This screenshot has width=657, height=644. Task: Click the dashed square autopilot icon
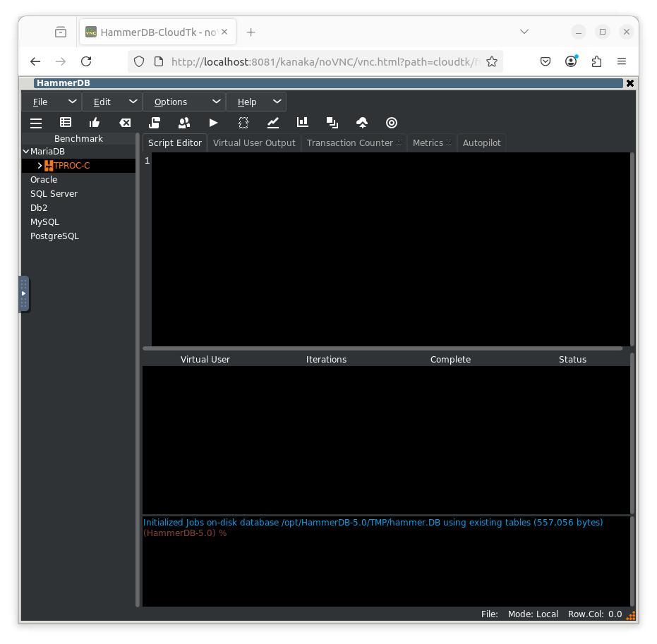[243, 123]
